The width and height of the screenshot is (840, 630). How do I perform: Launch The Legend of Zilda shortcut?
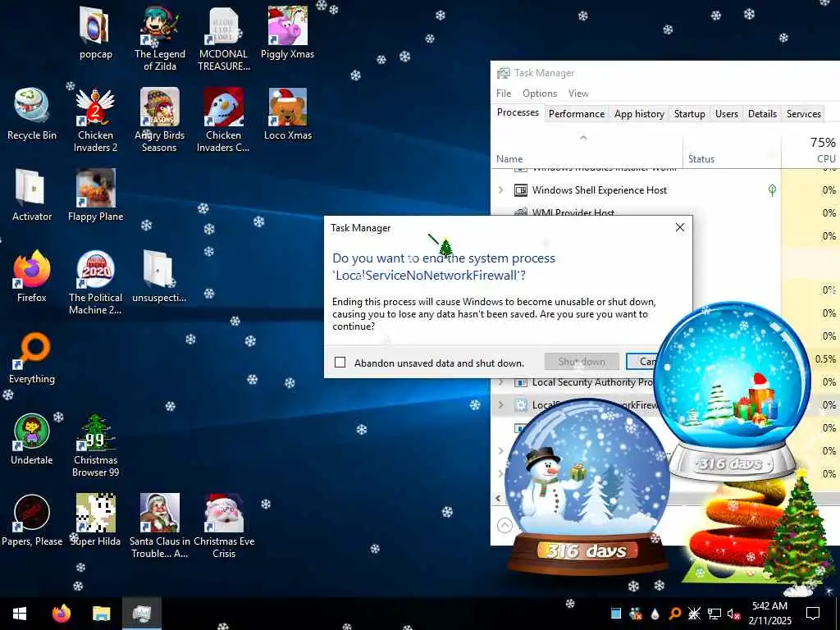(x=160, y=39)
